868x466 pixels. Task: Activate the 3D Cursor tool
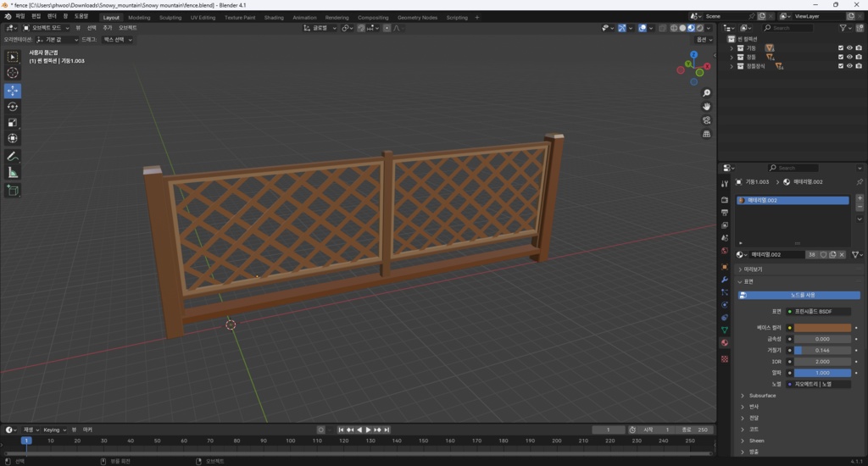12,73
